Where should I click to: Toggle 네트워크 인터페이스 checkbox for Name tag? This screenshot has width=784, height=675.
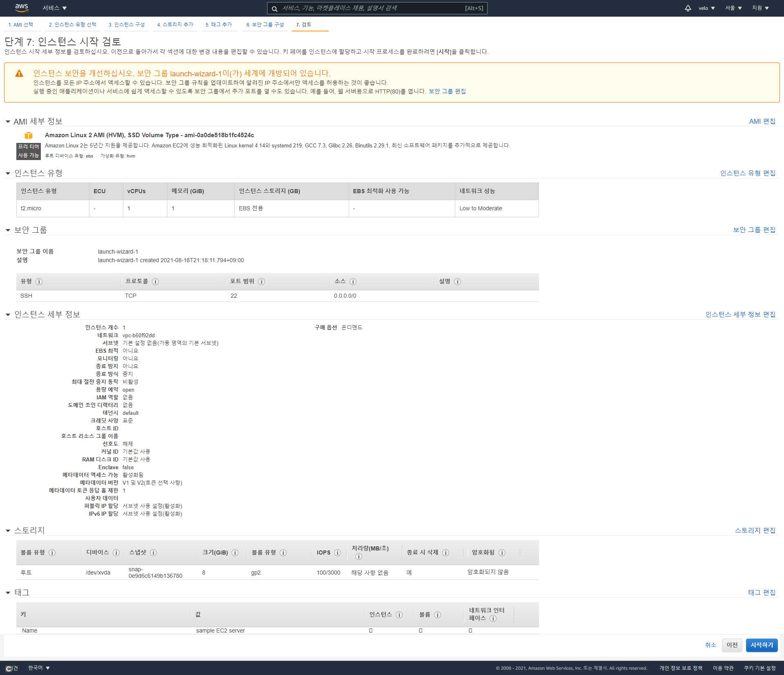point(470,630)
